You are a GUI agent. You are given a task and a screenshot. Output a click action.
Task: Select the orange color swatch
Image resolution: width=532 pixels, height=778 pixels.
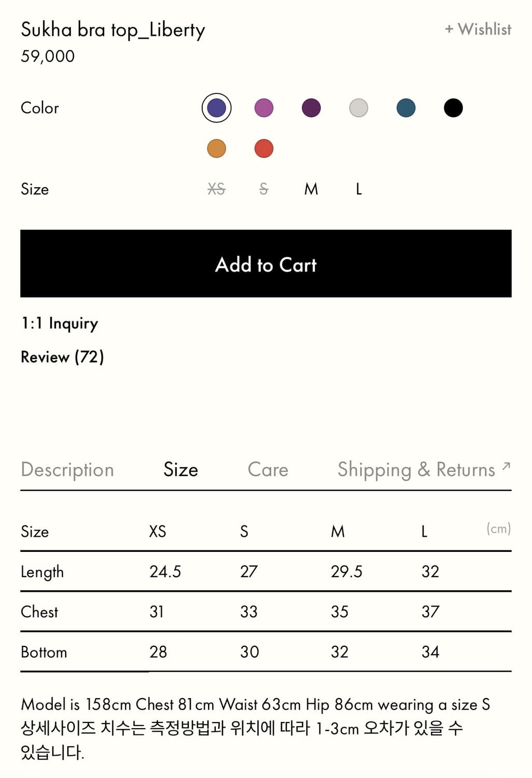(216, 148)
